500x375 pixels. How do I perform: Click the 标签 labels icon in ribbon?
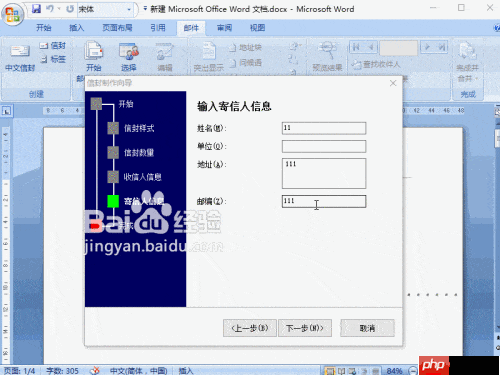[53, 59]
